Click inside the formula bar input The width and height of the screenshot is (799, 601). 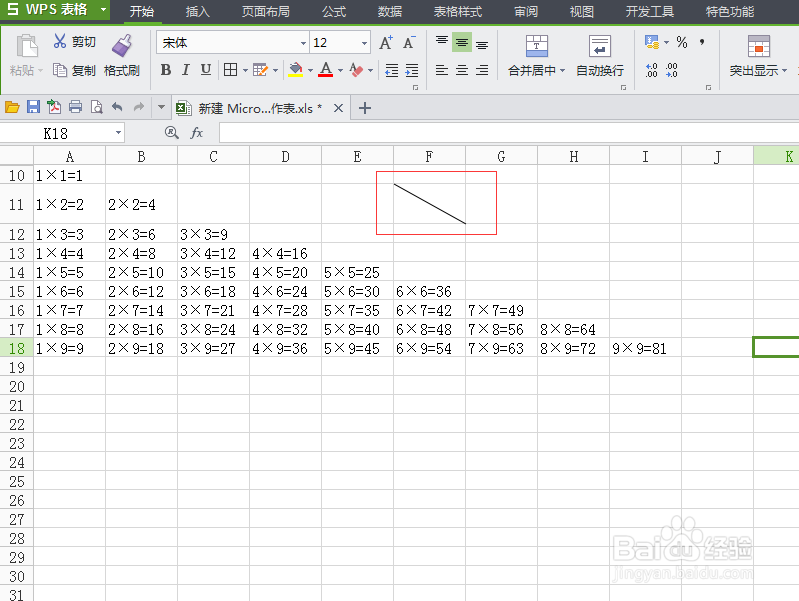point(509,133)
